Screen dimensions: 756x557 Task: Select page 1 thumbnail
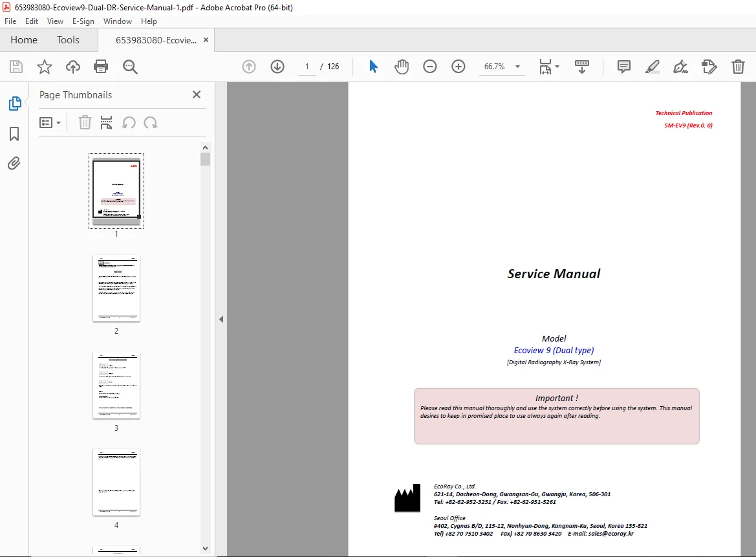point(116,191)
